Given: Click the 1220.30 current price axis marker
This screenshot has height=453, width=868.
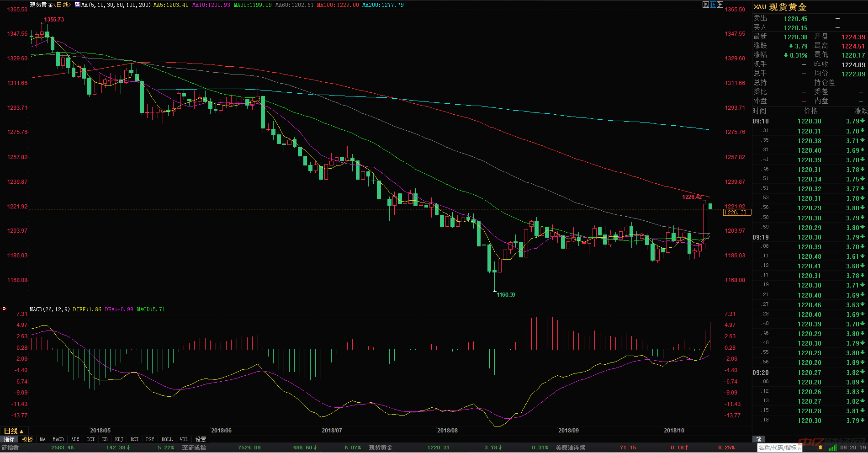Looking at the screenshot, I should point(737,213).
